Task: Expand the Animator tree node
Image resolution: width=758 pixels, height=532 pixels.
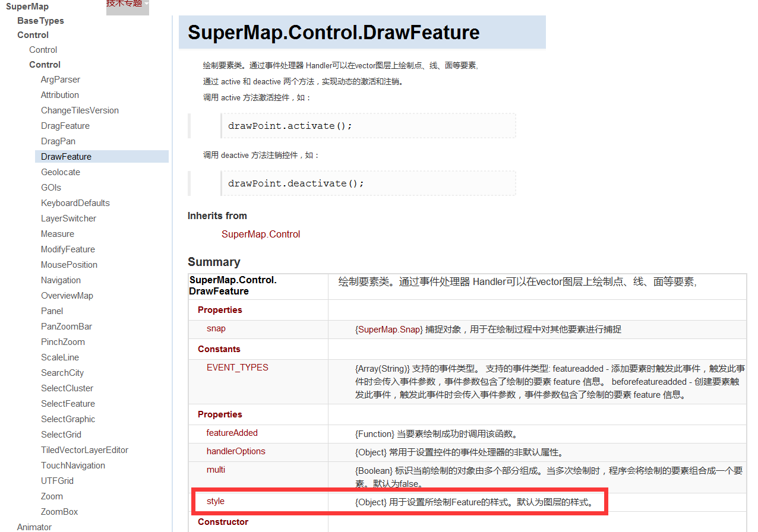Action: 34,527
